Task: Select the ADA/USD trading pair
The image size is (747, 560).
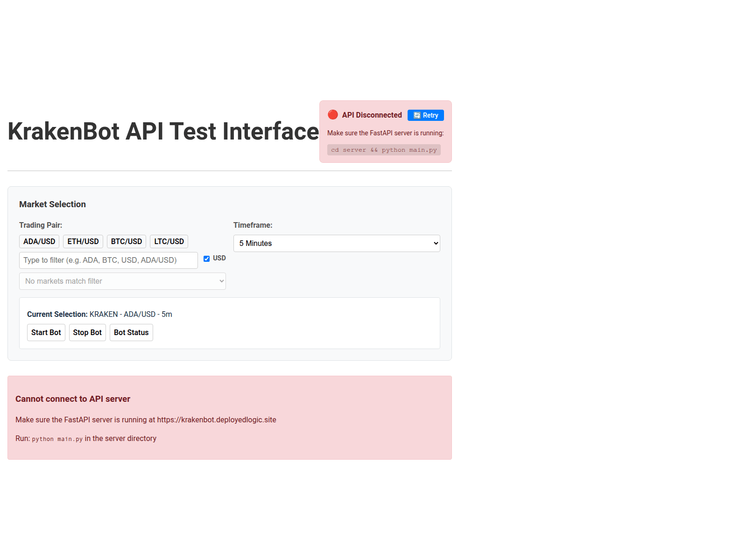Action: tap(39, 241)
